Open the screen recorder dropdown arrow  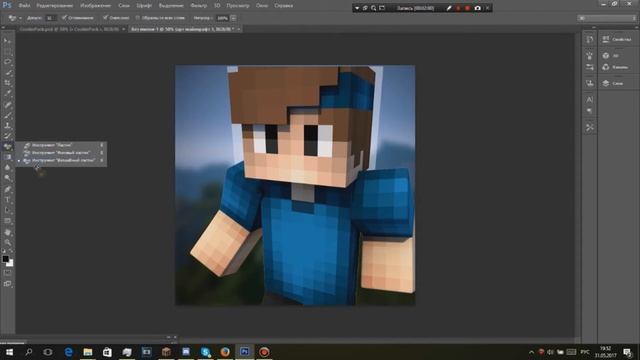point(357,8)
